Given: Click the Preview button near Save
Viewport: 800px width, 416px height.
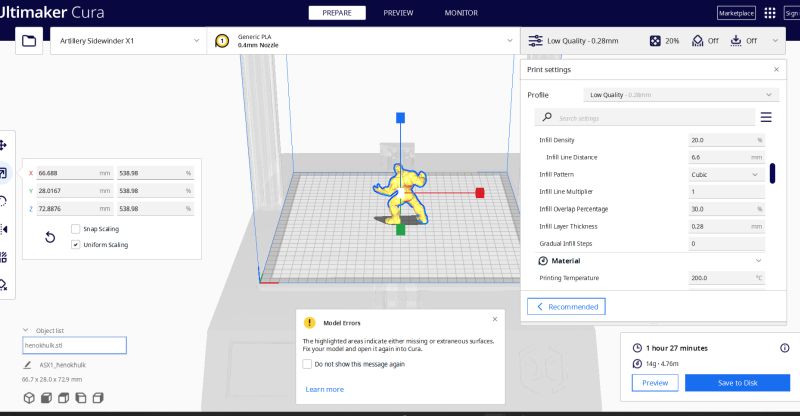Looking at the screenshot, I should [655, 383].
